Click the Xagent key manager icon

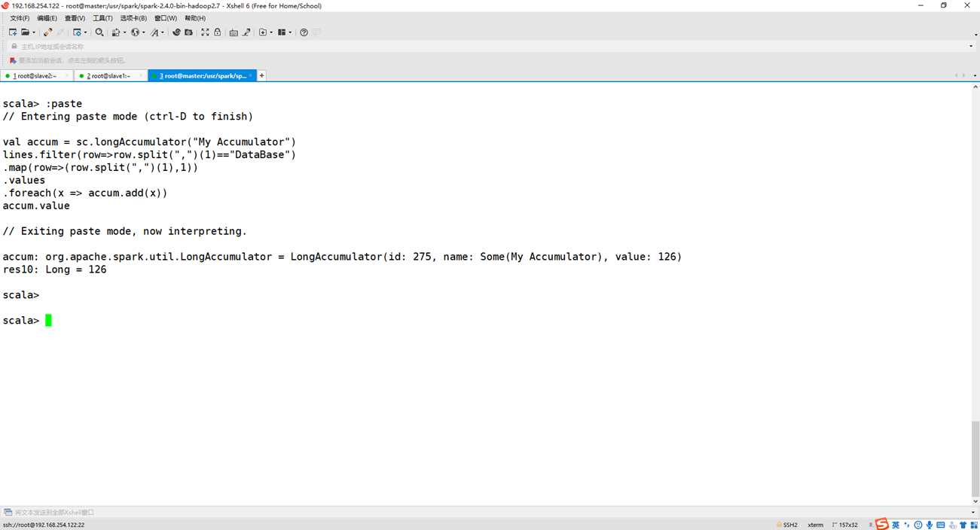click(x=188, y=32)
